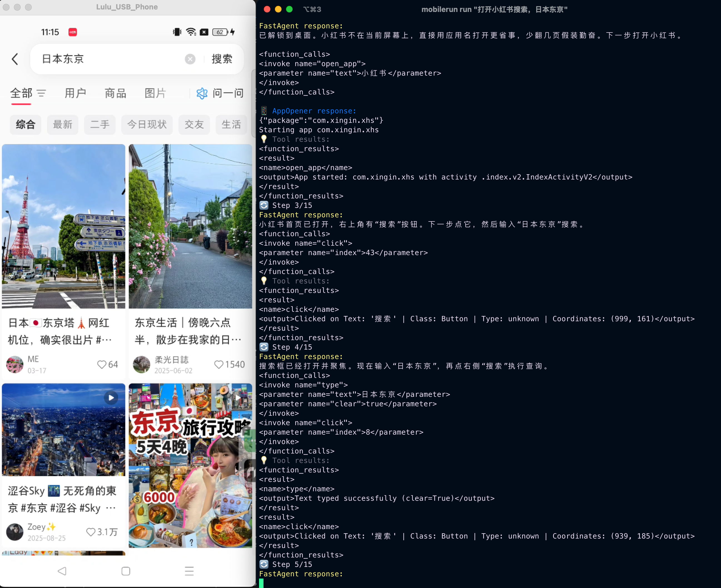721x588 pixels.
Task: Click the 'Step 5/15' line in terminal
Action: [292, 564]
